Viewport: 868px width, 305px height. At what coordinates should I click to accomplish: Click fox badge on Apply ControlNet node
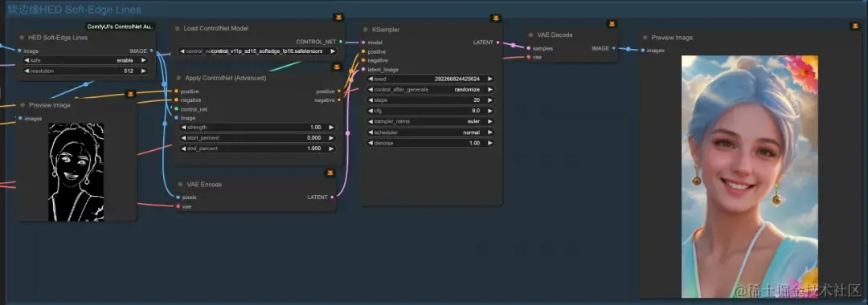point(337,67)
